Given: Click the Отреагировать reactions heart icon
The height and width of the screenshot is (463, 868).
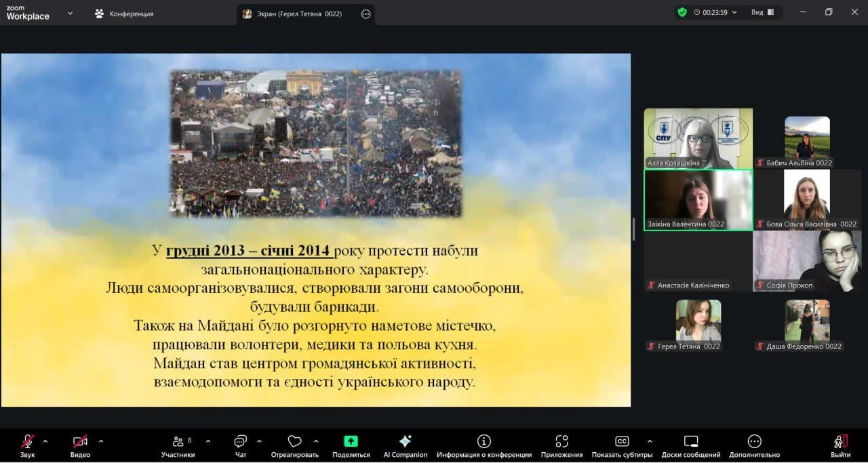Looking at the screenshot, I should click(x=294, y=445).
